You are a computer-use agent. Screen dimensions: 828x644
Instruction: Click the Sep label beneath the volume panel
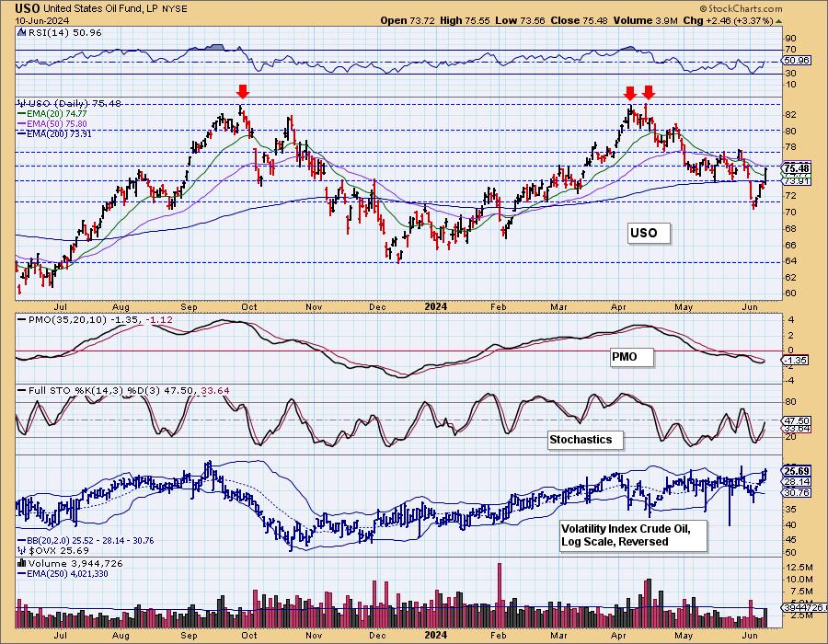coord(189,635)
